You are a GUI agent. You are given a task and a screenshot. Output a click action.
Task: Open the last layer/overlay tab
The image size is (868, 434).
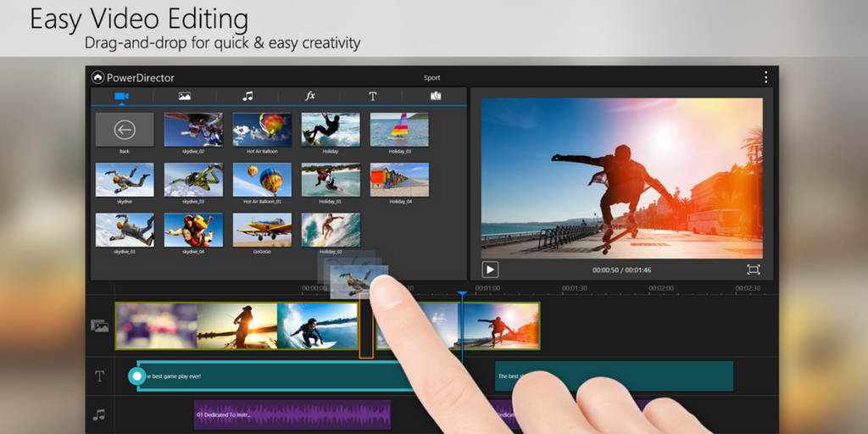pyautogui.click(x=436, y=97)
